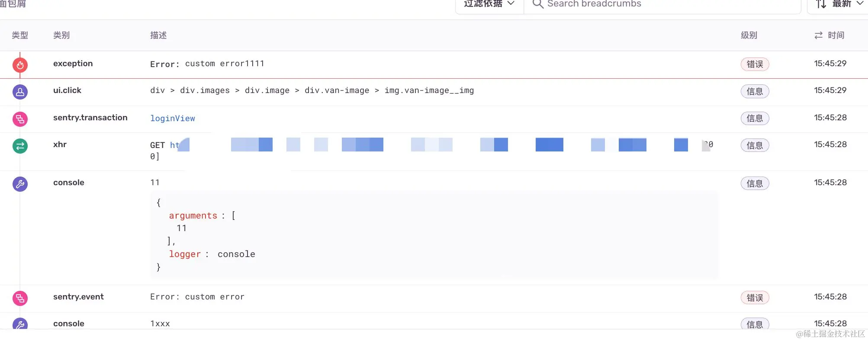Select the sentry.event category text
This screenshot has width=868, height=341.
[78, 297]
